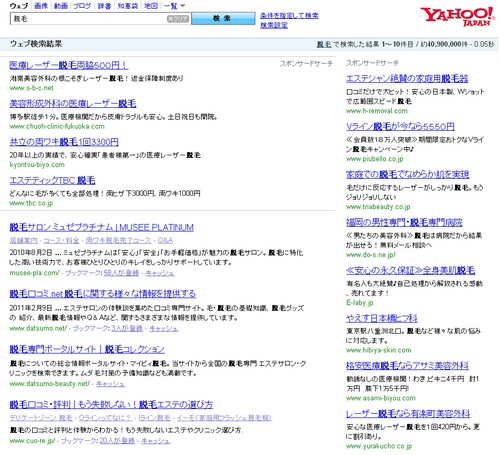The height and width of the screenshot is (455, 500).
Task: Open 20人が登録 bookmark link
Action: 117,441
